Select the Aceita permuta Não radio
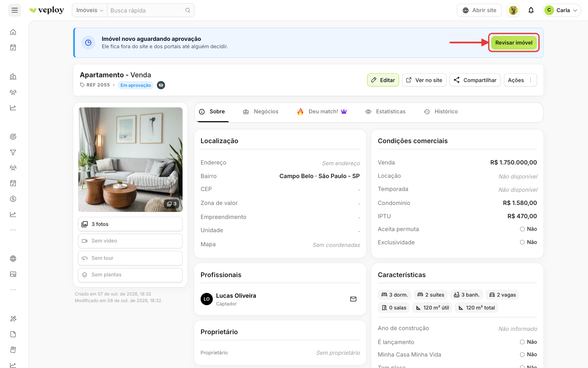Screen dimensions: 588x368 coord(522,229)
